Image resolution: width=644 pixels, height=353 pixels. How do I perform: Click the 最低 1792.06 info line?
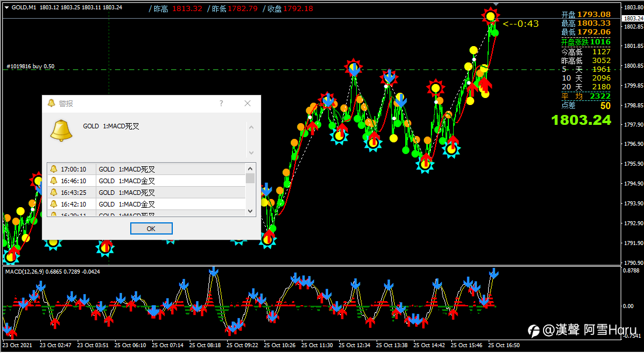pos(586,32)
